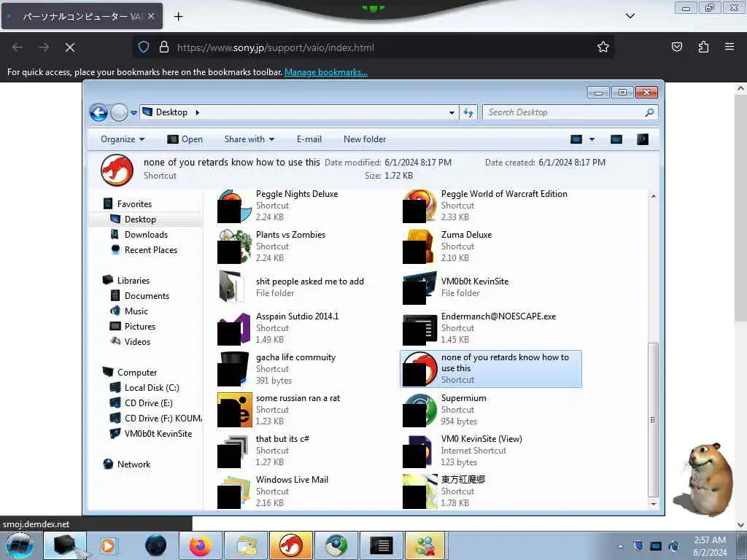Screen dimensions: 747x560
Task: Show the preview pane icon in Explorer
Action: [x=616, y=139]
